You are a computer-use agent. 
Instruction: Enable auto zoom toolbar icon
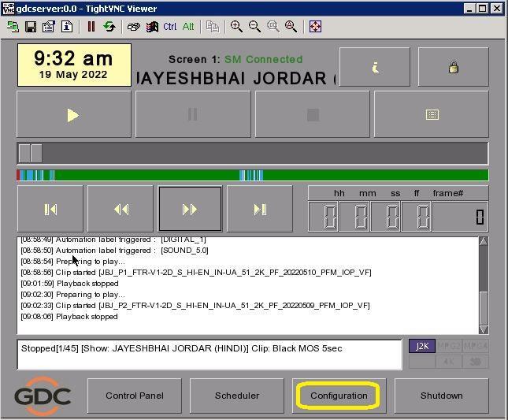tap(291, 27)
